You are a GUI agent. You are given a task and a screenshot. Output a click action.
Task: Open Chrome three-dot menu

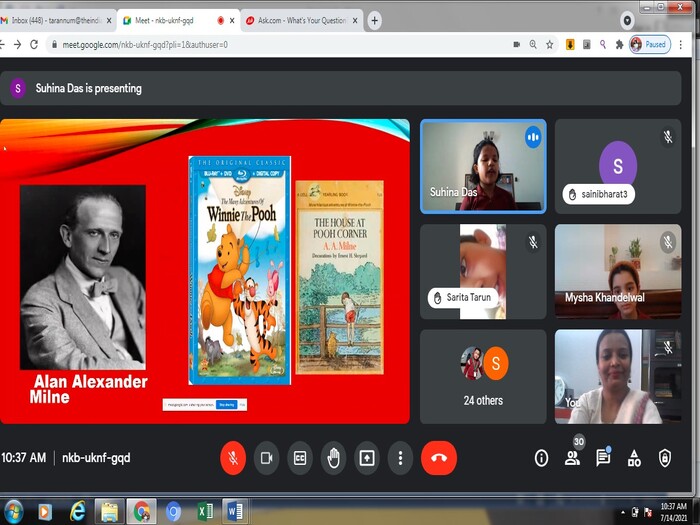(x=680, y=44)
